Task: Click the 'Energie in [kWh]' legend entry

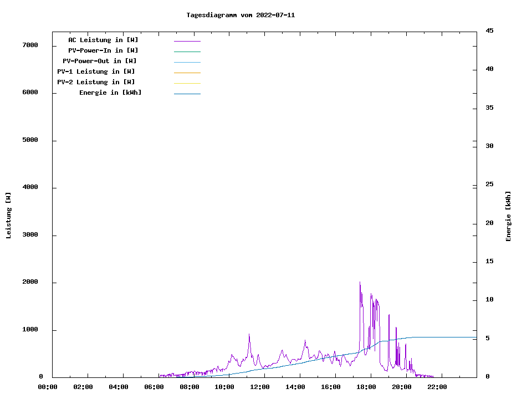Action: (x=110, y=93)
